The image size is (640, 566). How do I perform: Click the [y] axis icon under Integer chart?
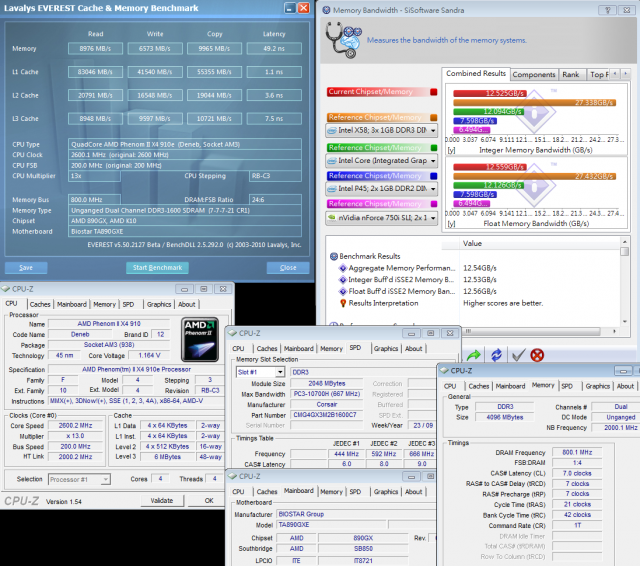pyautogui.click(x=451, y=150)
